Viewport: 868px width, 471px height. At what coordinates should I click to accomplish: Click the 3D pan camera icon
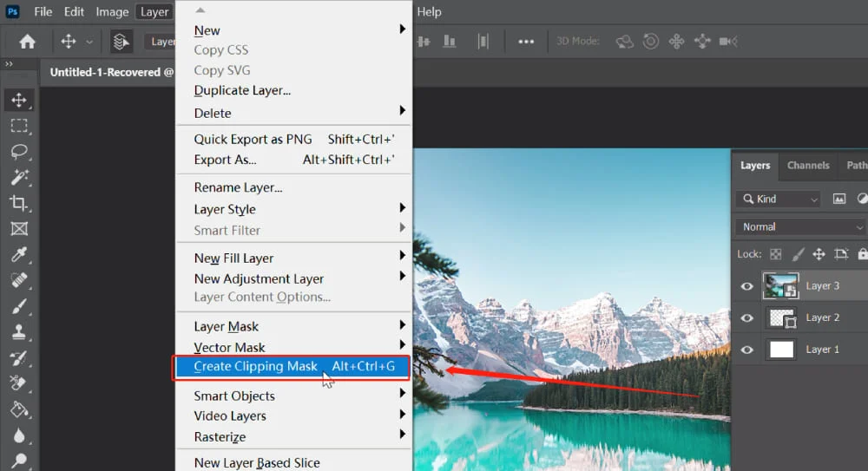(x=676, y=42)
